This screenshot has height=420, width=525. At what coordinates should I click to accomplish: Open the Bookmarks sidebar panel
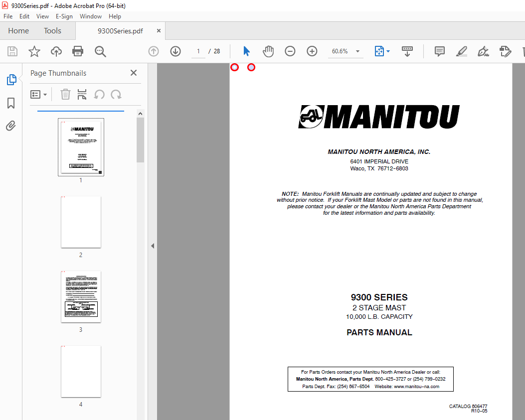(x=11, y=103)
